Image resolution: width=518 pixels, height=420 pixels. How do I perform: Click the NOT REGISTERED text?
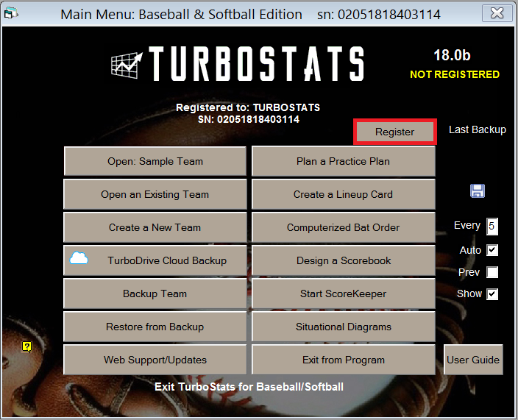click(455, 74)
